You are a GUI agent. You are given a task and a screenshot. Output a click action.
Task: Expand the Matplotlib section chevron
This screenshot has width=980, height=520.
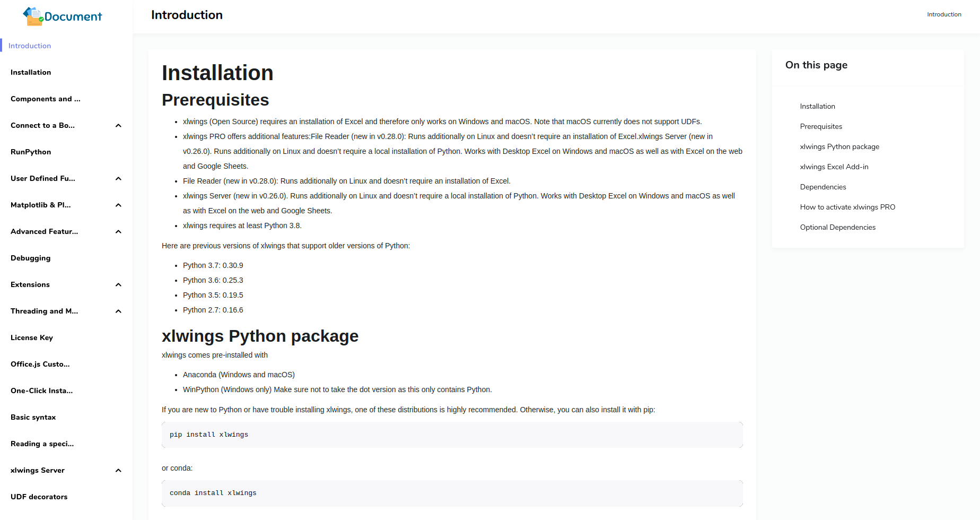click(118, 205)
